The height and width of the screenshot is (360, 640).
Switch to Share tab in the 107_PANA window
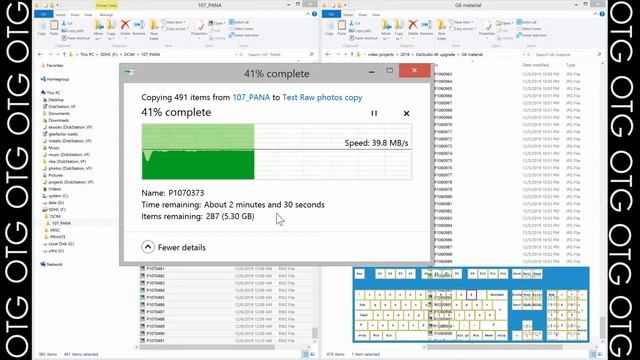pos(75,15)
